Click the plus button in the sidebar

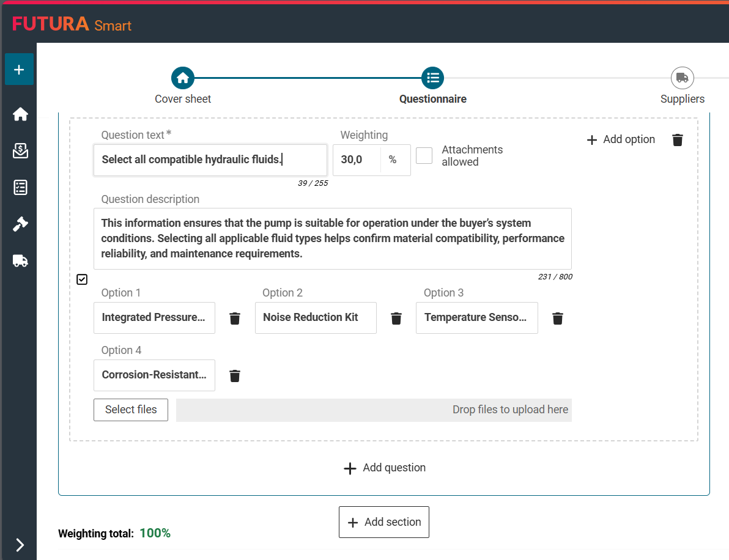[x=19, y=69]
